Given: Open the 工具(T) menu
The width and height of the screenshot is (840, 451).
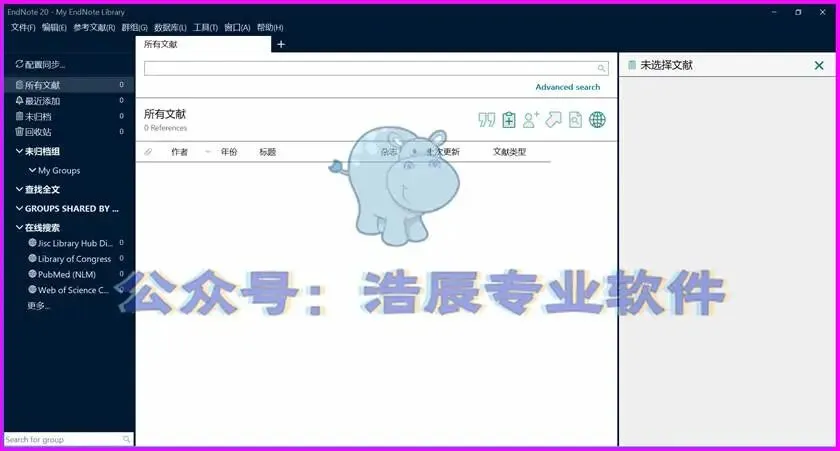Looking at the screenshot, I should tap(205, 27).
